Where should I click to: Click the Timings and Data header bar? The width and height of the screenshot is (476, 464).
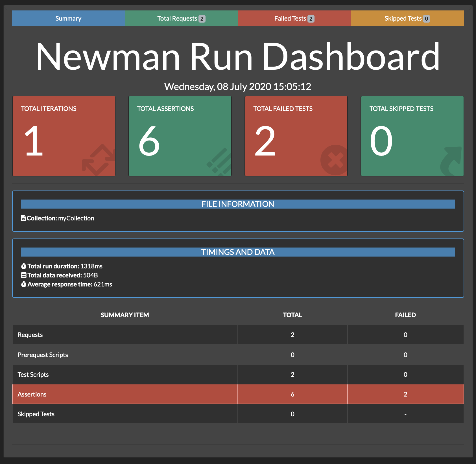pyautogui.click(x=238, y=252)
